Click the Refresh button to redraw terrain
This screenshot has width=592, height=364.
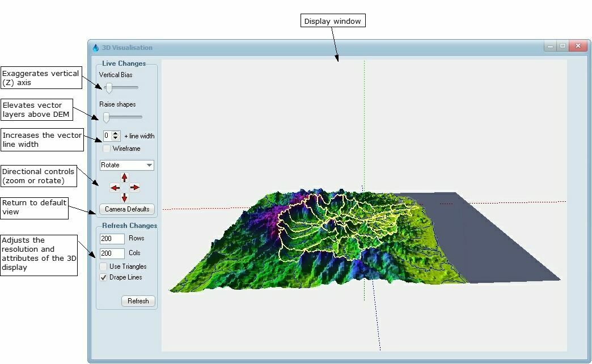[x=138, y=301]
